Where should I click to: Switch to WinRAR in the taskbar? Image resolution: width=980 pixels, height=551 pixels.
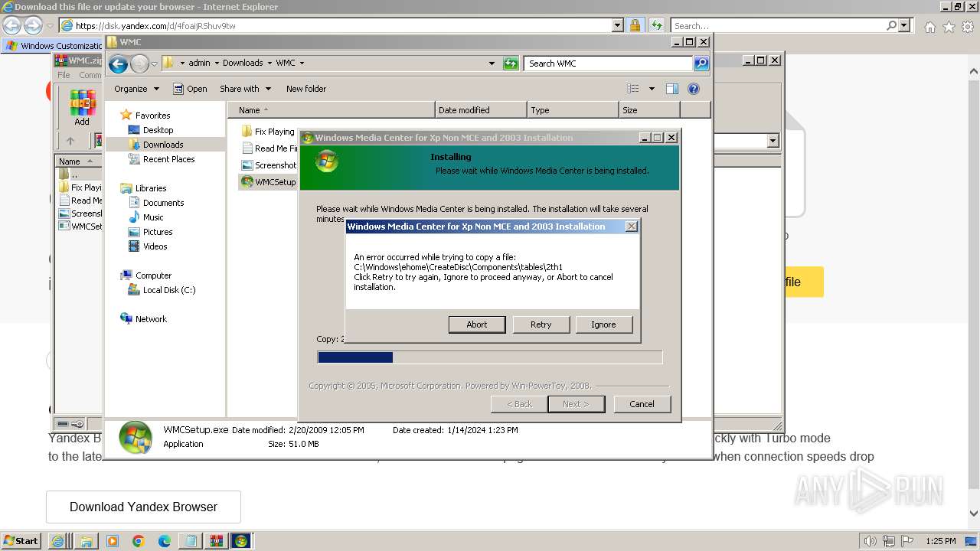(x=215, y=540)
